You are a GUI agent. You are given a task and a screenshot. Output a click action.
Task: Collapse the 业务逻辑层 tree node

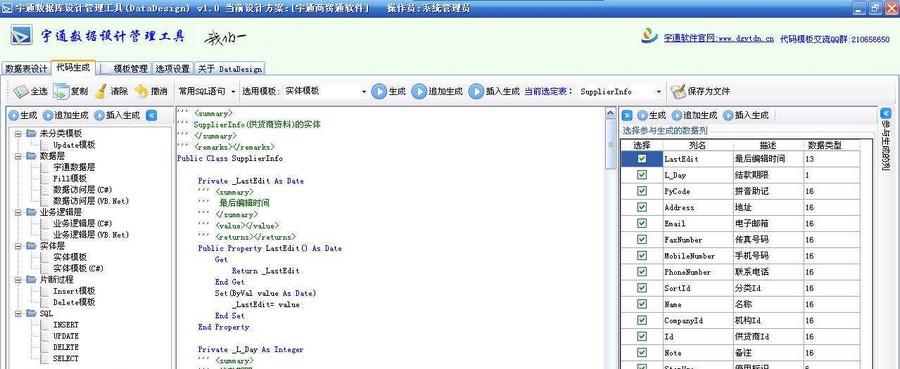tap(18, 212)
